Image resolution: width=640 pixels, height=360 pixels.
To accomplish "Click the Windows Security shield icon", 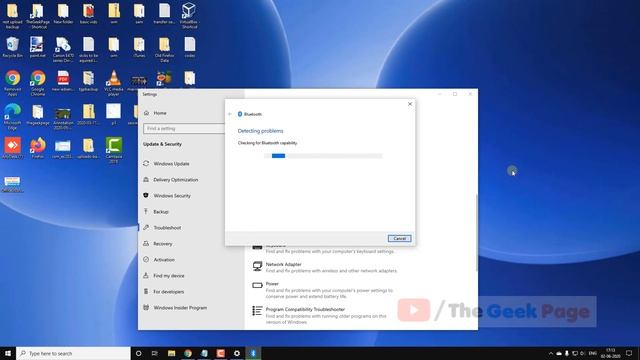I will (x=146, y=196).
